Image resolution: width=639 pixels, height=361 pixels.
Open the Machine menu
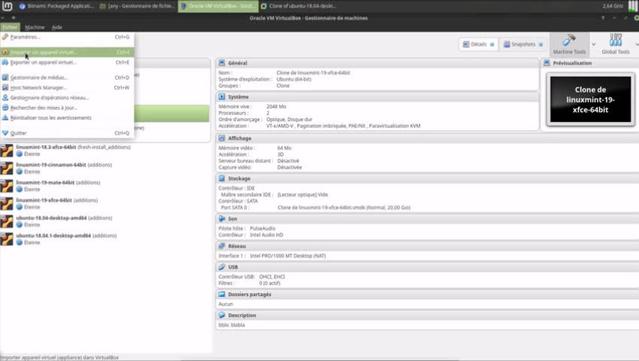(35, 27)
